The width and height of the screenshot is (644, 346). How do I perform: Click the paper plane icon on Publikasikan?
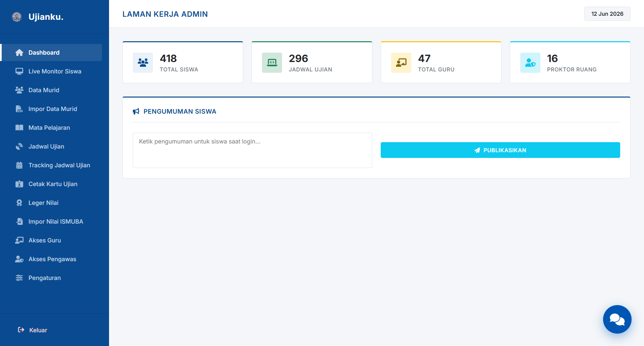point(477,150)
